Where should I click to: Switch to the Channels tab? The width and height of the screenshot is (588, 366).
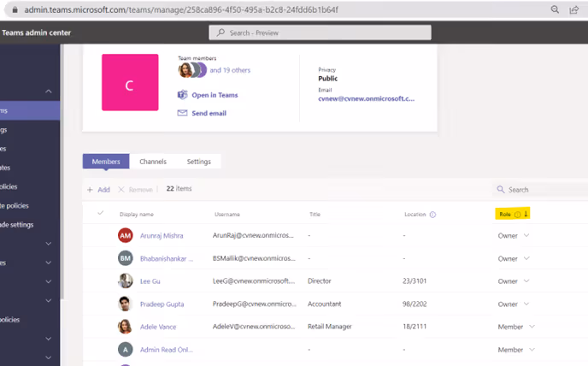(x=153, y=162)
